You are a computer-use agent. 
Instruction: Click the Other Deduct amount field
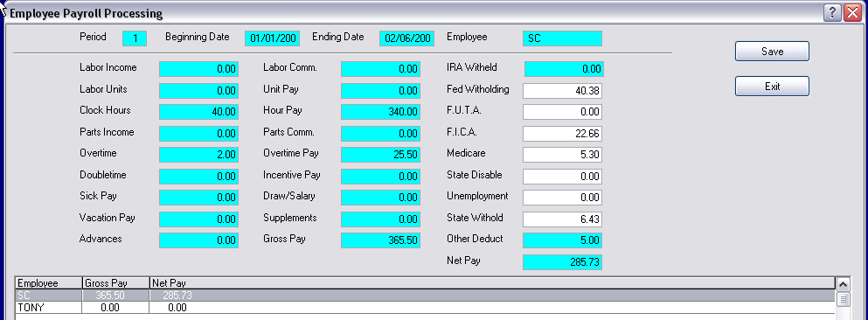coord(562,240)
